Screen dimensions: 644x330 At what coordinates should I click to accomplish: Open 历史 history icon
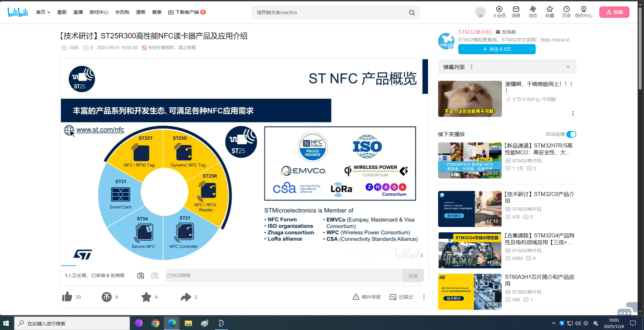(x=566, y=12)
